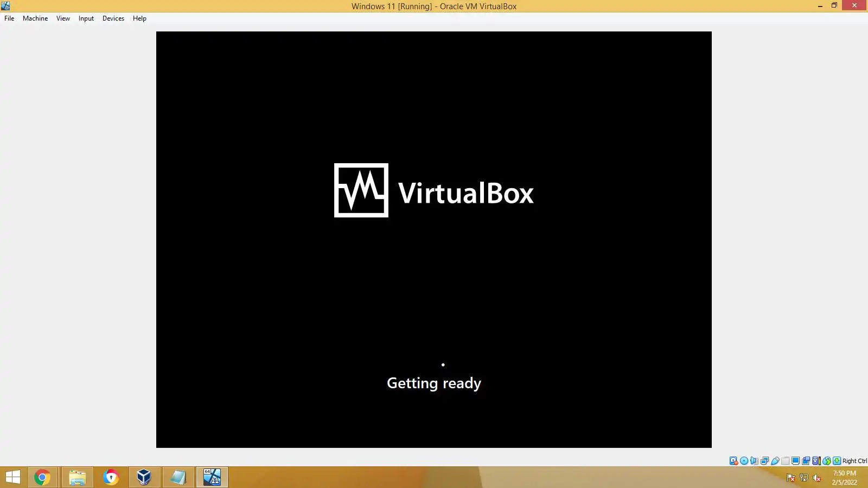This screenshot has width=868, height=488.
Task: Click the Right Ctrl host key label
Action: [854, 461]
